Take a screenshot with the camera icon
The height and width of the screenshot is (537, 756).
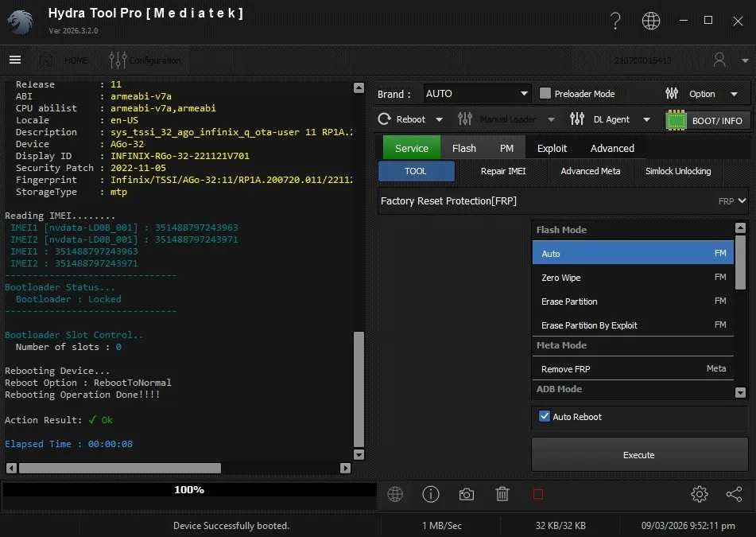pyautogui.click(x=467, y=495)
